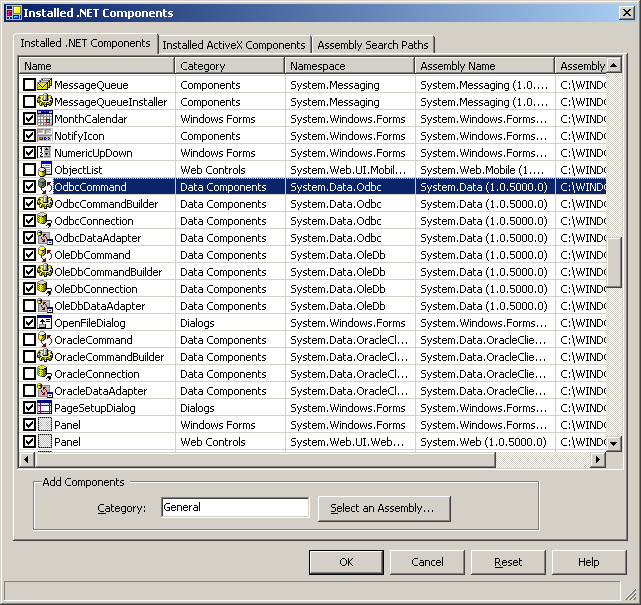Click the OleDbCommandBuilder gear icon

coord(45,271)
